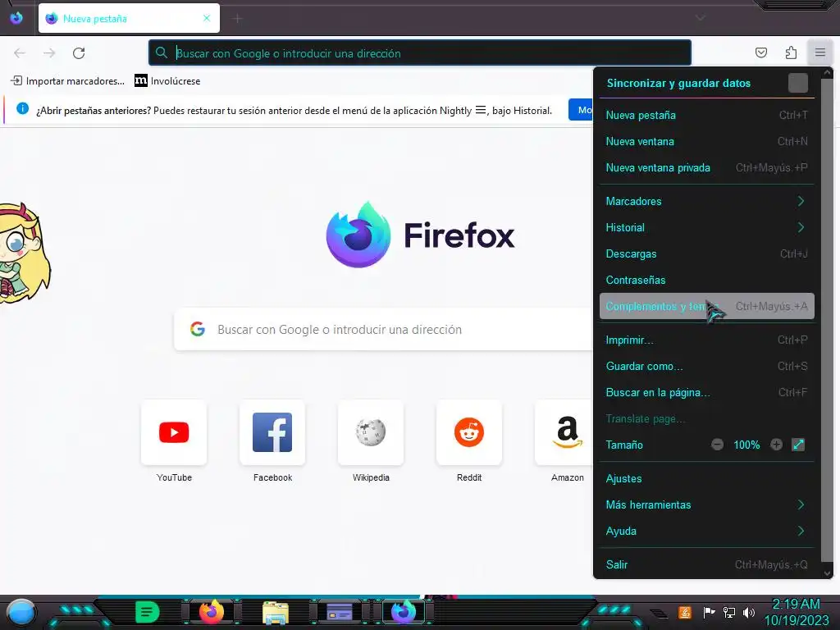This screenshot has height=630, width=840.
Task: Open the Involúcrese bookmark
Action: click(167, 81)
